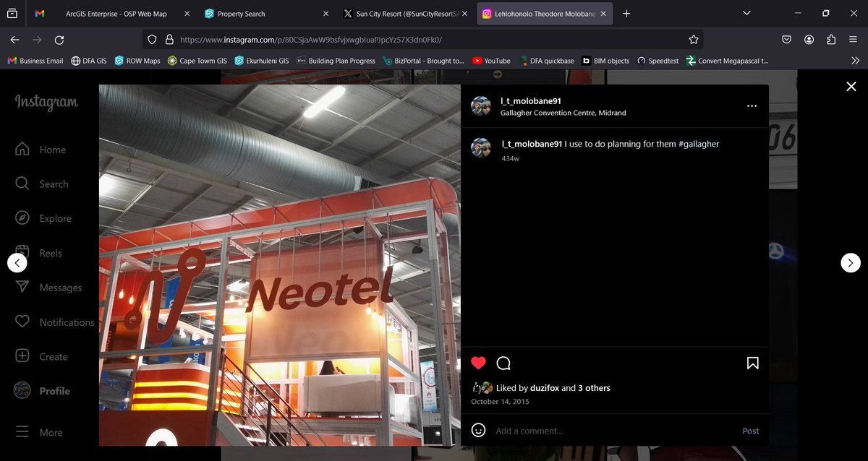The height and width of the screenshot is (461, 868).
Task: Open the list all tabs dropdown
Action: [x=746, y=14]
